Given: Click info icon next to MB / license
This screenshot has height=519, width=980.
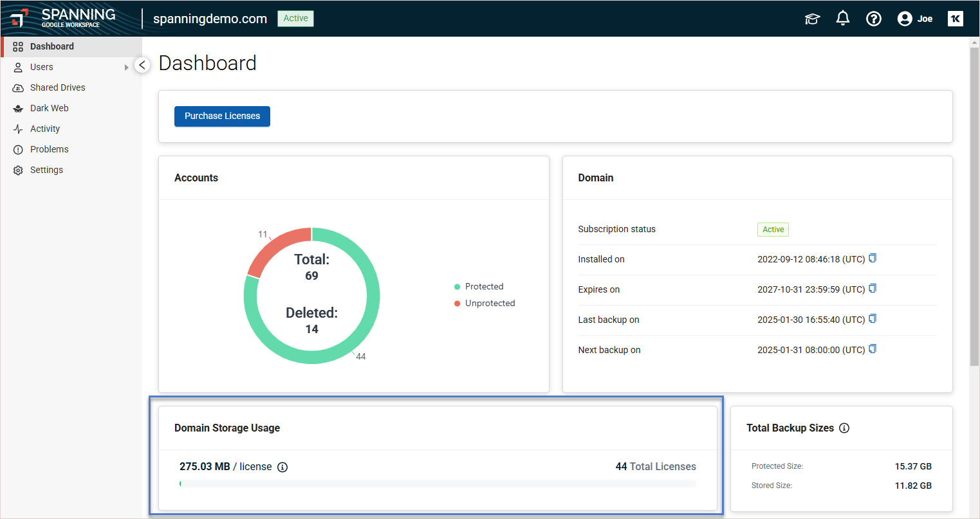Looking at the screenshot, I should (282, 468).
